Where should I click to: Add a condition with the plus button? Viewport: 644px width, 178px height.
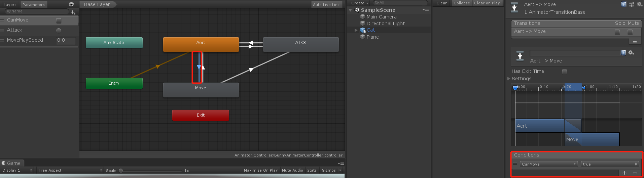624,173
